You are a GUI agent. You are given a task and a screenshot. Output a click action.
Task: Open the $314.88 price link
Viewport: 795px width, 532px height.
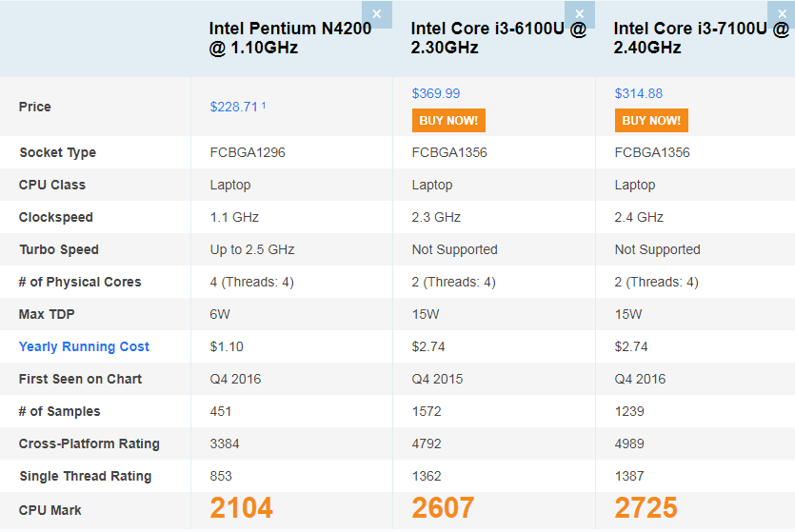[639, 93]
